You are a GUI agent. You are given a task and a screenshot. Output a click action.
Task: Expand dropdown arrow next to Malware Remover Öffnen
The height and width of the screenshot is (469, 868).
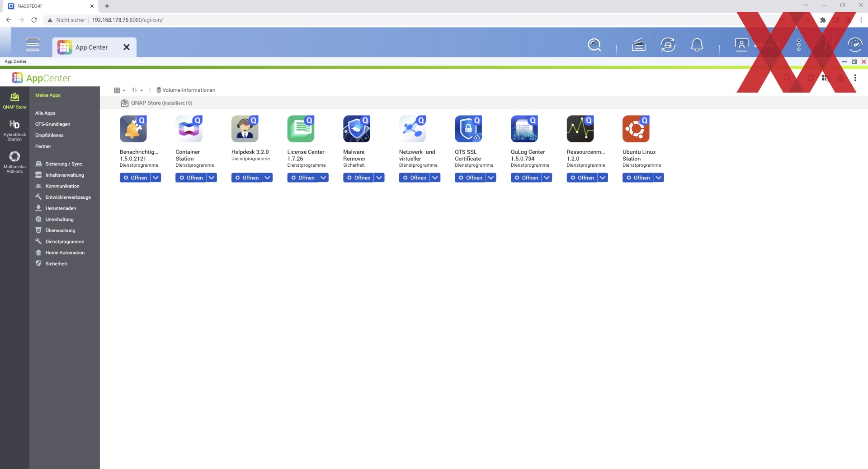point(379,178)
